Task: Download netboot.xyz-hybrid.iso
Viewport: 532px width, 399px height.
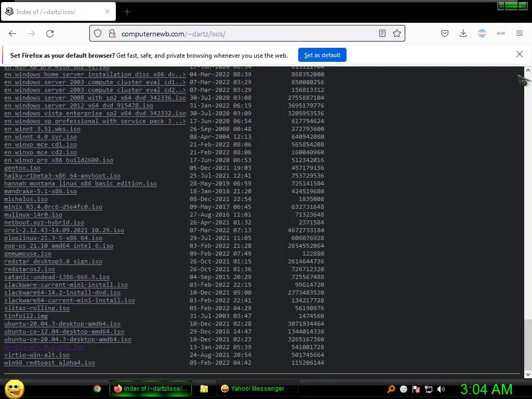Action: [44, 222]
